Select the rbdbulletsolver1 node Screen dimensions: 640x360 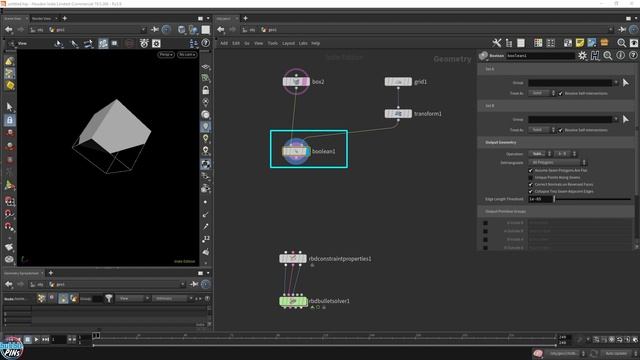tap(293, 301)
